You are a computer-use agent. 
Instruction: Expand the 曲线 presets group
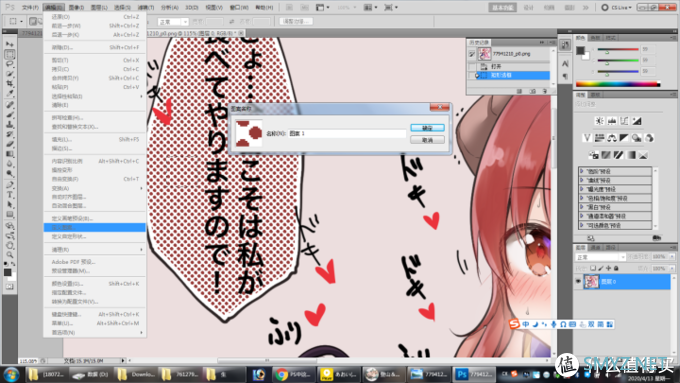pyautogui.click(x=582, y=180)
